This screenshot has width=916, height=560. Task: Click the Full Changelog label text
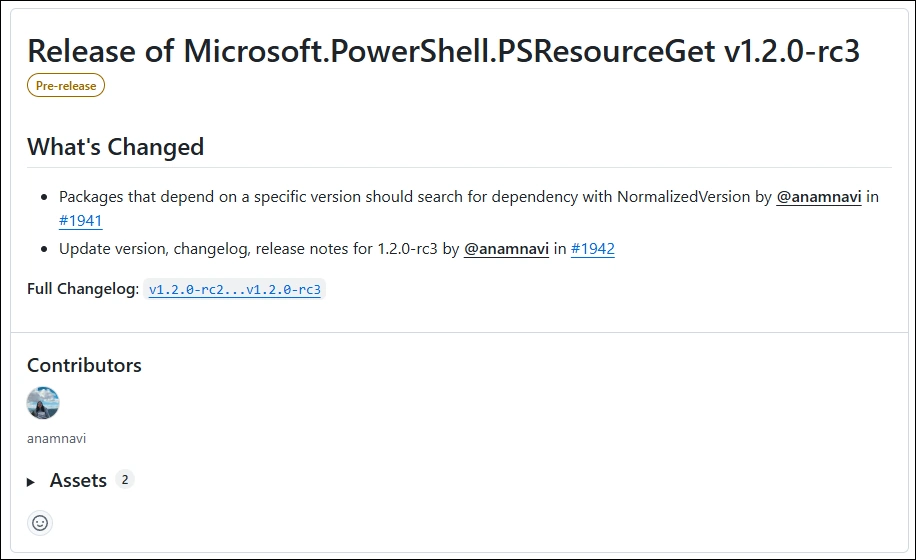coord(83,290)
